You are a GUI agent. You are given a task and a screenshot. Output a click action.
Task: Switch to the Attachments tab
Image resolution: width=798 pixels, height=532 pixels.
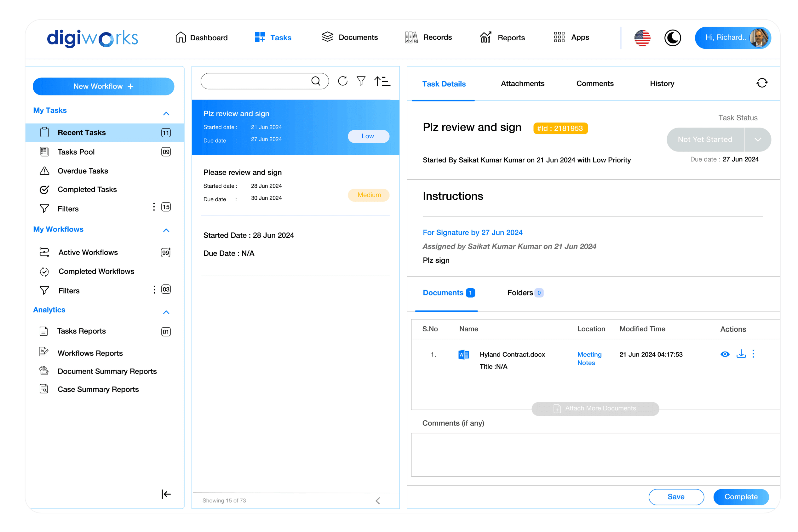[523, 83]
